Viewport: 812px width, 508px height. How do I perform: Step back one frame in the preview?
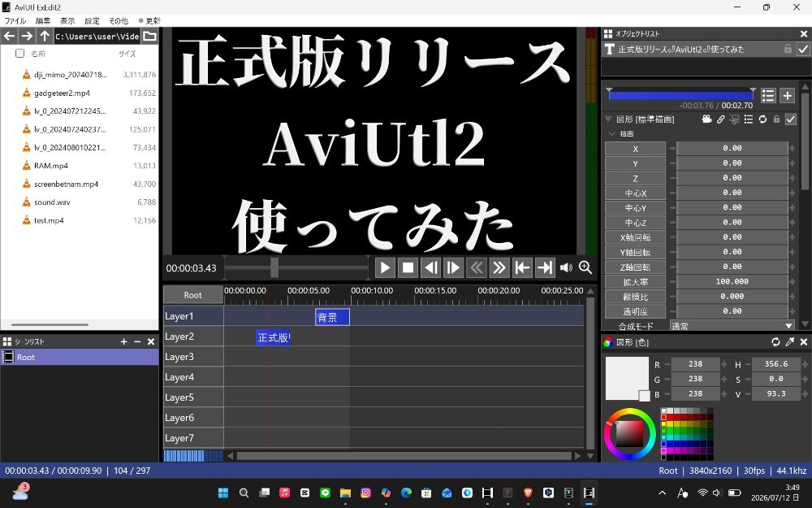(x=431, y=268)
